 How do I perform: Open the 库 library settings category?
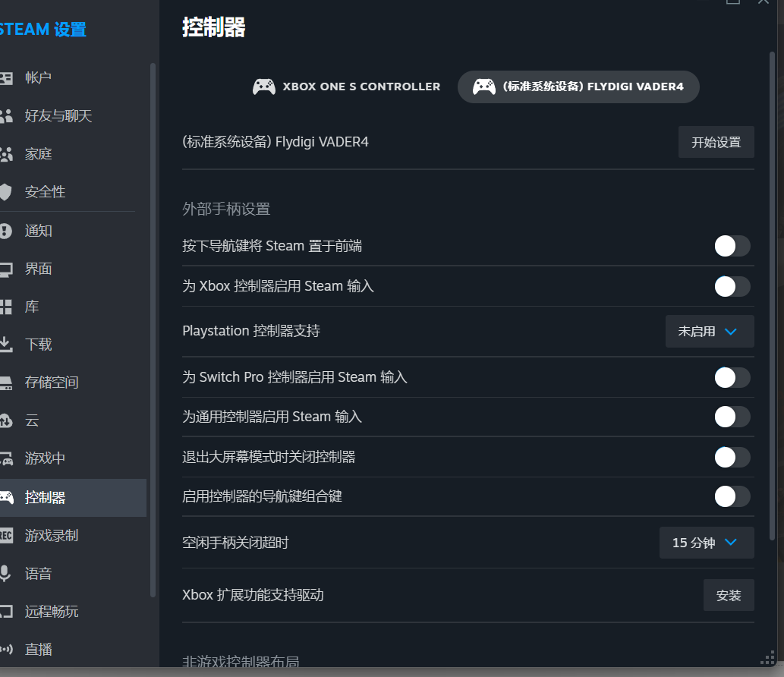pyautogui.click(x=32, y=307)
